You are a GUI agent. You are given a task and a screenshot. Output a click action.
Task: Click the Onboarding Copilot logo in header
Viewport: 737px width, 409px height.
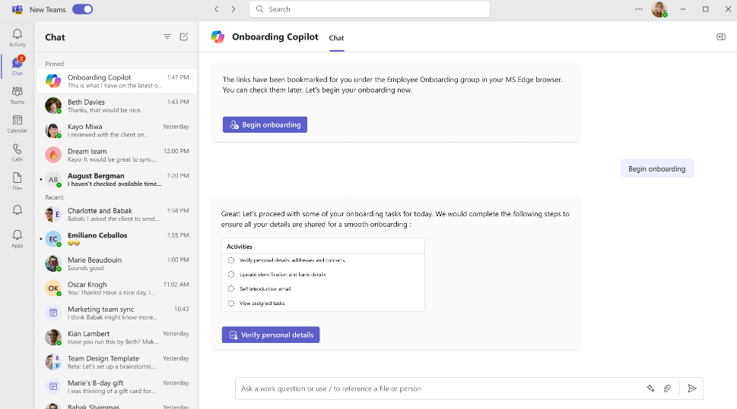218,37
